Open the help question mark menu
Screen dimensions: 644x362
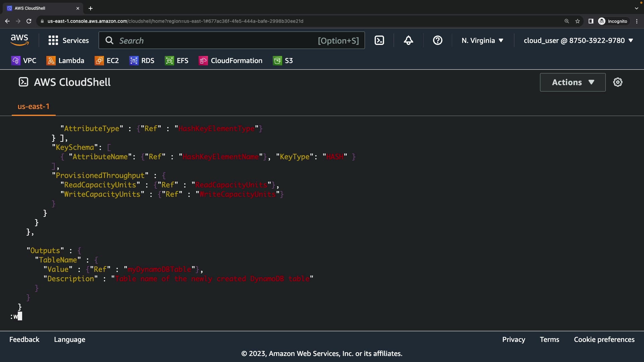(437, 41)
